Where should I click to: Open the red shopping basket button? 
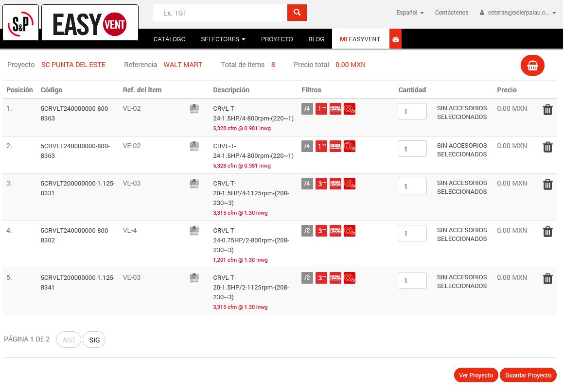(532, 66)
